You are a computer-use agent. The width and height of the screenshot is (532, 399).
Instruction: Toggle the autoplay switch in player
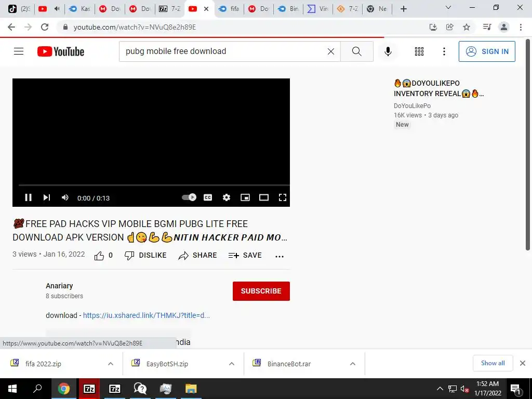(189, 197)
